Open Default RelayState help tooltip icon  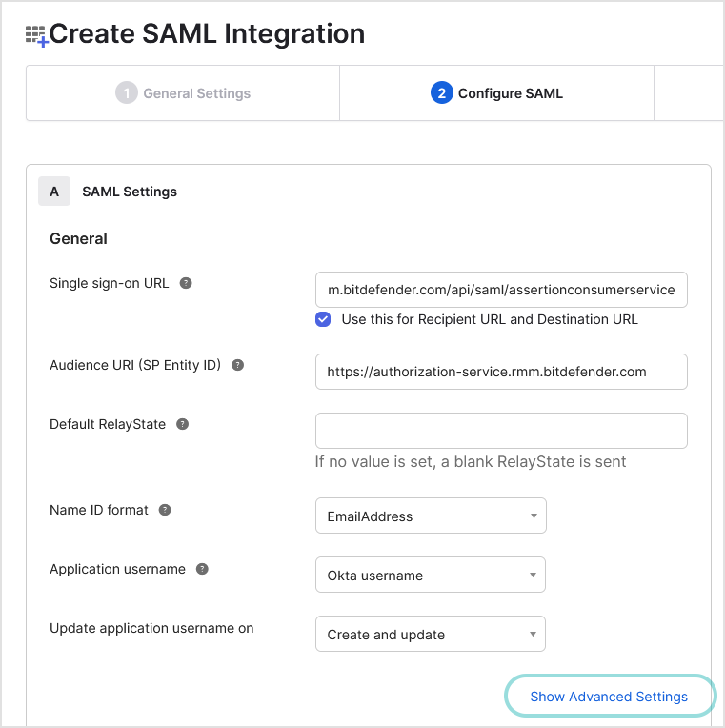(x=183, y=424)
